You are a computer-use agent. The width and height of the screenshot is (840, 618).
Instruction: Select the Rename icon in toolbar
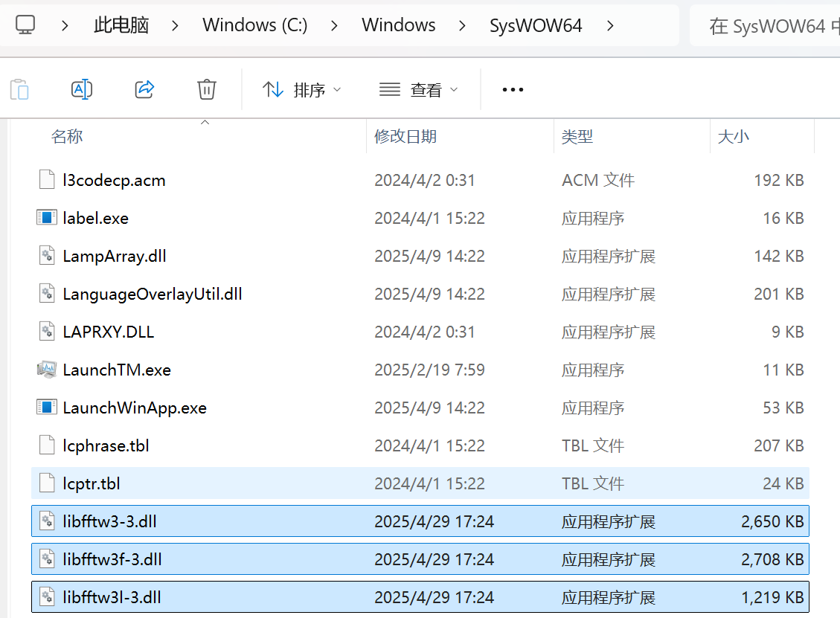click(82, 88)
